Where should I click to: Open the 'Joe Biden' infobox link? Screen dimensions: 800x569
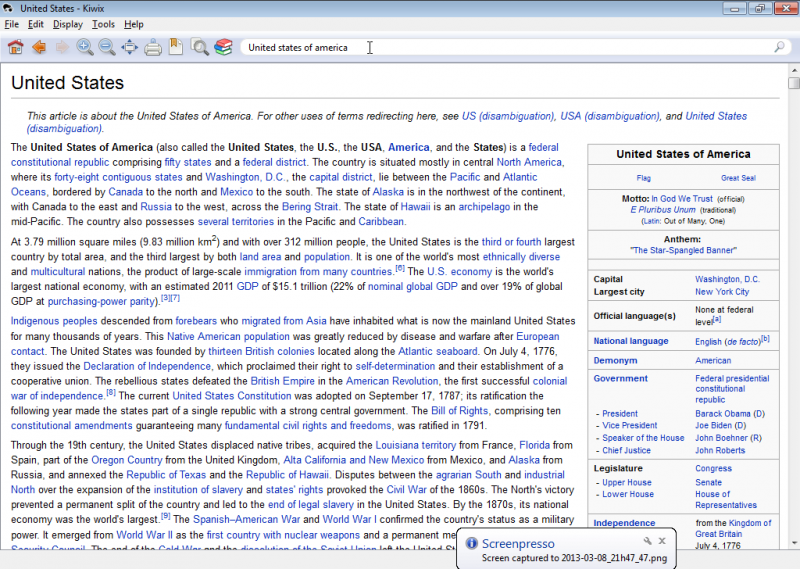pyautogui.click(x=714, y=426)
